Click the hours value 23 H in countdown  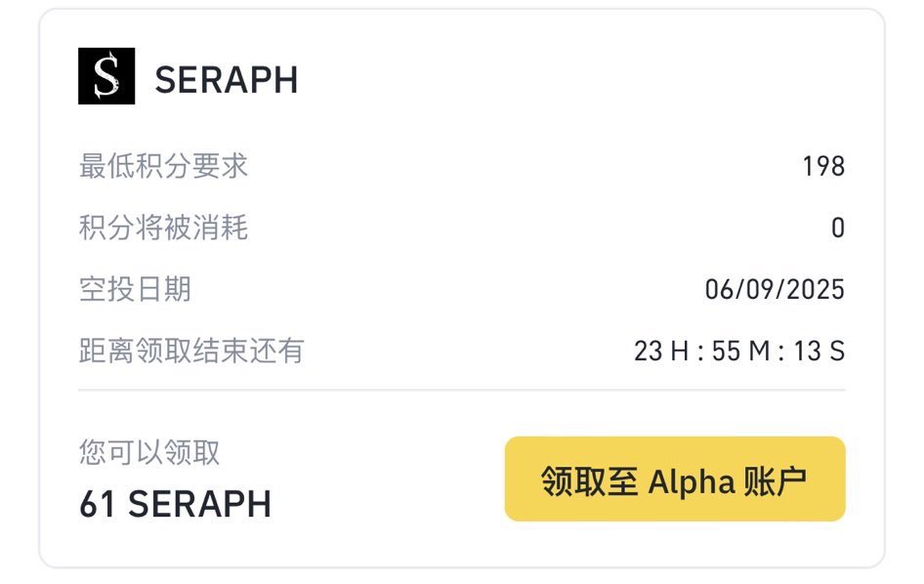pos(661,351)
